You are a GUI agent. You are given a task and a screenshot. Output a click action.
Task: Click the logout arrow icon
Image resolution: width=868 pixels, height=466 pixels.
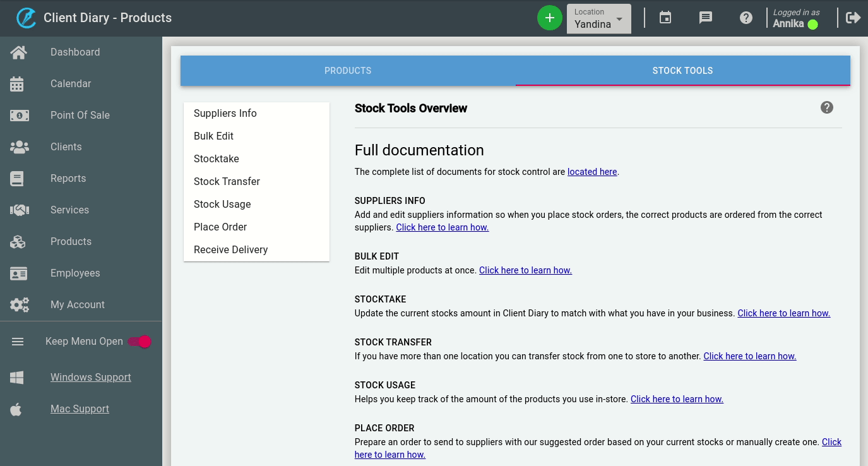(x=853, y=18)
